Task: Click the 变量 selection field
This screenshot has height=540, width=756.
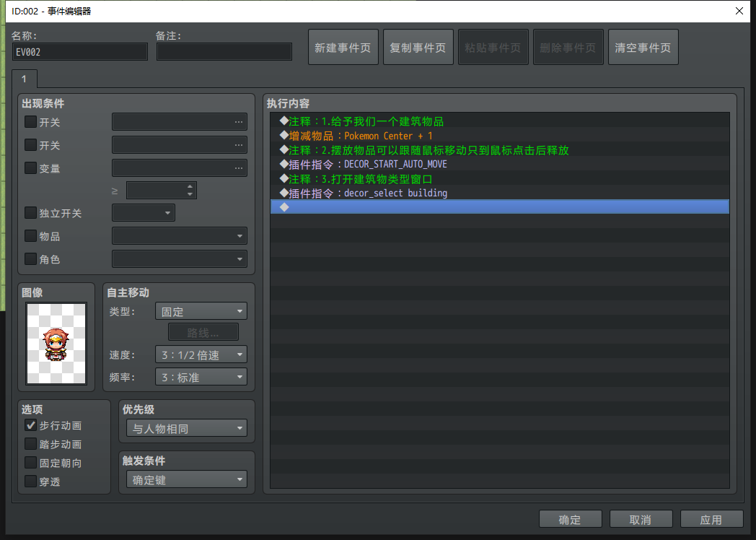Action: 180,168
